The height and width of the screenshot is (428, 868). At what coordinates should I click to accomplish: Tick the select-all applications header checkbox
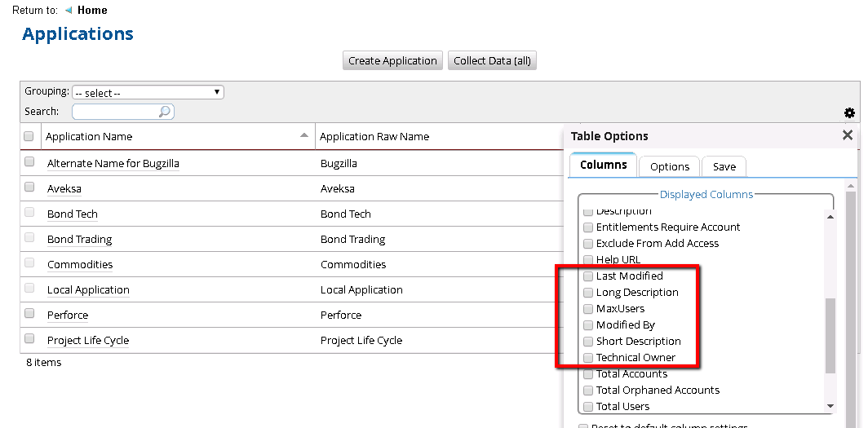click(x=29, y=136)
